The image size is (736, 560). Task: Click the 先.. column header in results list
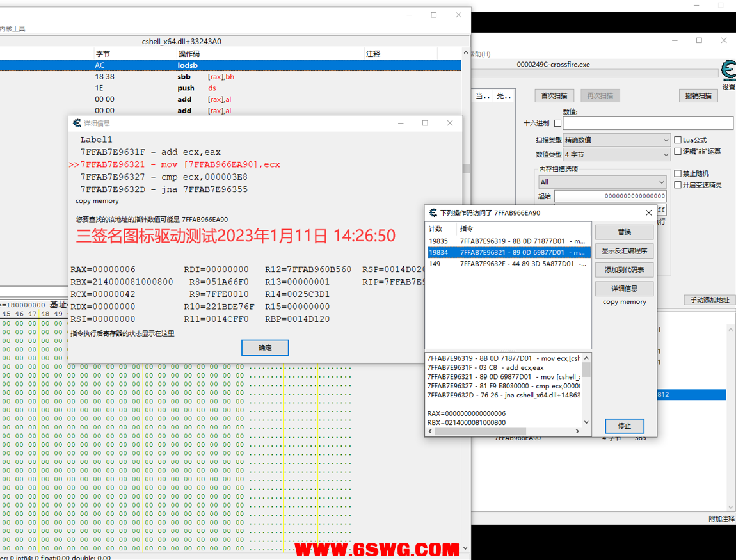(x=503, y=96)
